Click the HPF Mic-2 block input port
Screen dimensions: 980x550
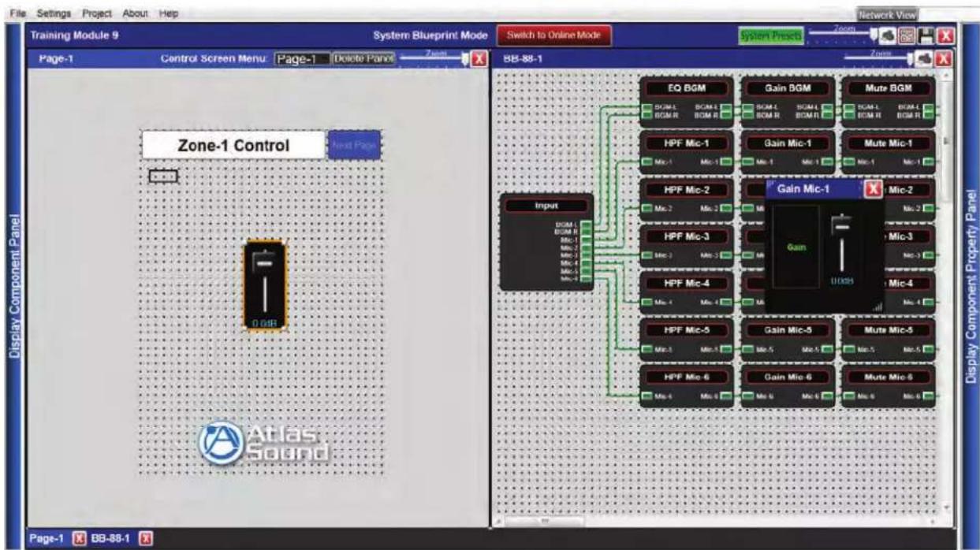point(645,208)
